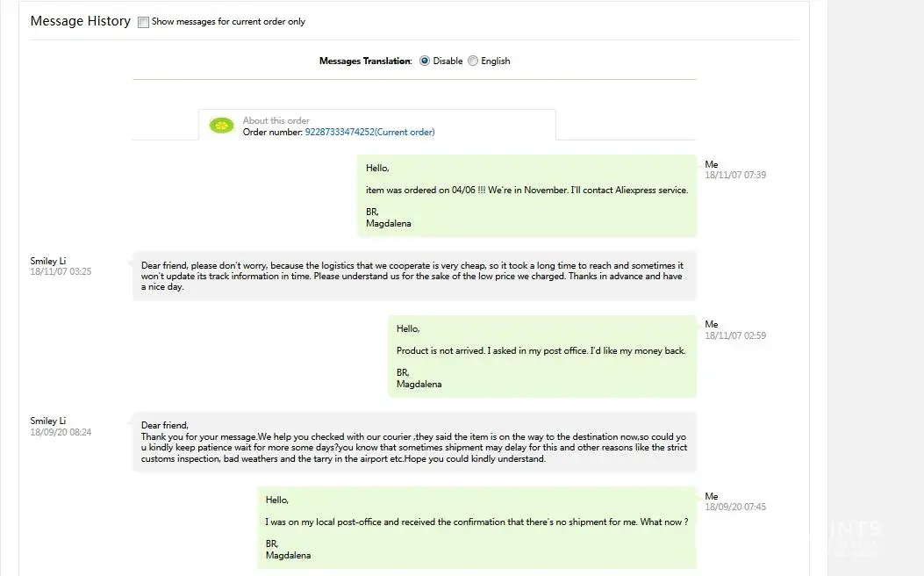
Task: Select Smiley Li's 'please don't worry' reply
Action: click(x=412, y=276)
